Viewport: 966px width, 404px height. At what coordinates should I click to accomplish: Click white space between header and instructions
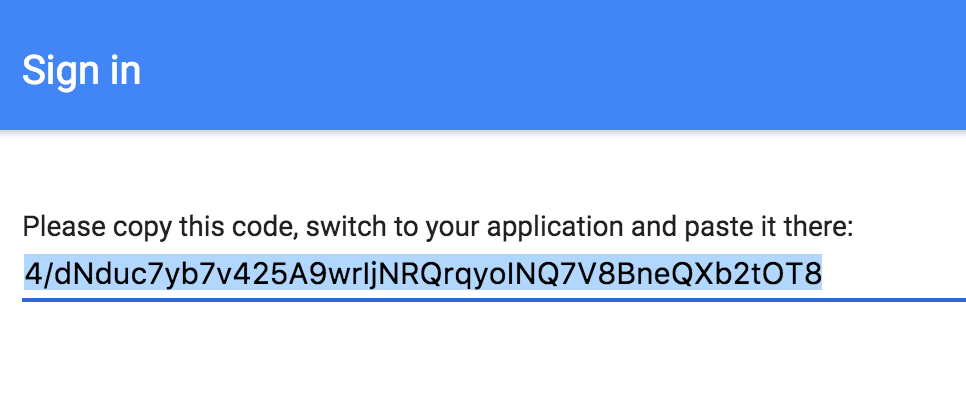tap(481, 172)
